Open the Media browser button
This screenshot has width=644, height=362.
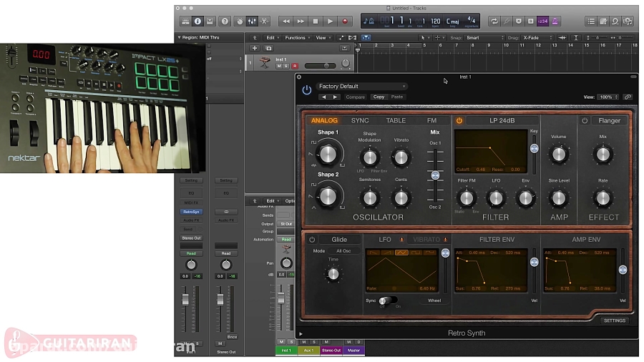tap(628, 21)
